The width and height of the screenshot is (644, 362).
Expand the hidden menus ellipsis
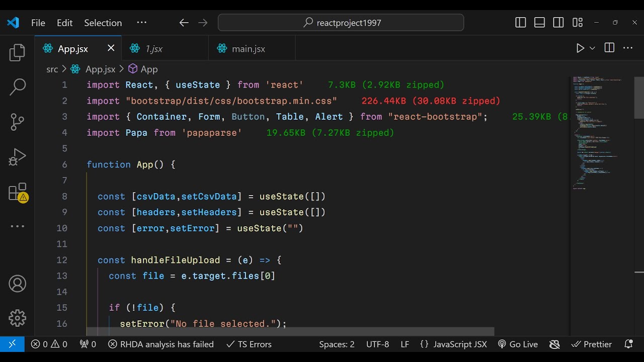141,23
